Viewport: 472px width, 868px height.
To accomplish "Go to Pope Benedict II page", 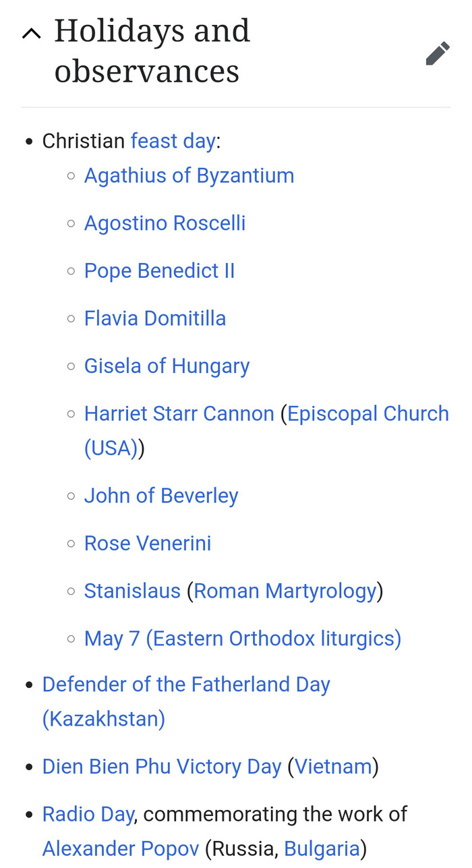I will coord(159,270).
